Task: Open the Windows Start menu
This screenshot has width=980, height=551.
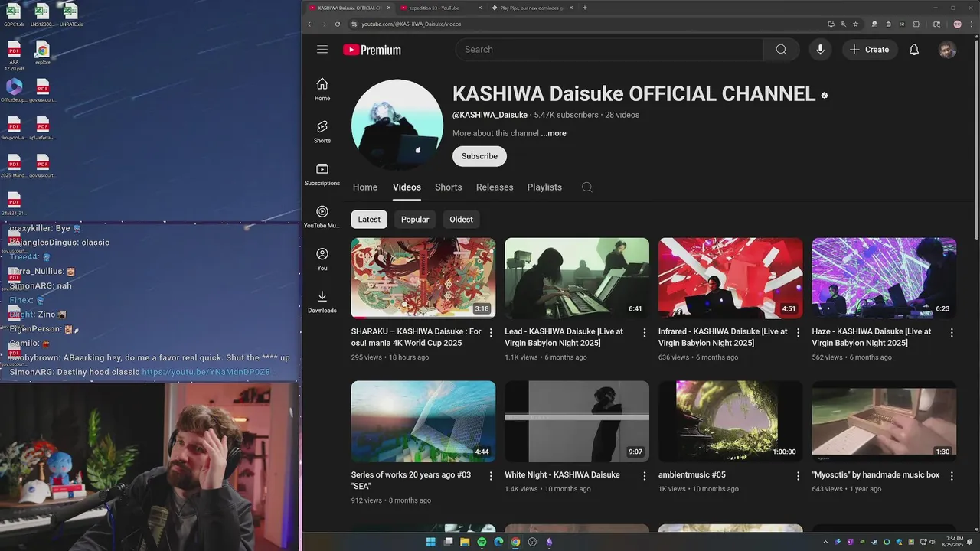Action: tap(430, 542)
